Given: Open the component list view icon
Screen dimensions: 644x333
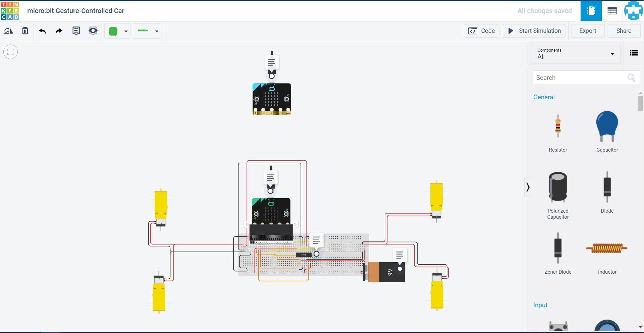Looking at the screenshot, I should (634, 53).
